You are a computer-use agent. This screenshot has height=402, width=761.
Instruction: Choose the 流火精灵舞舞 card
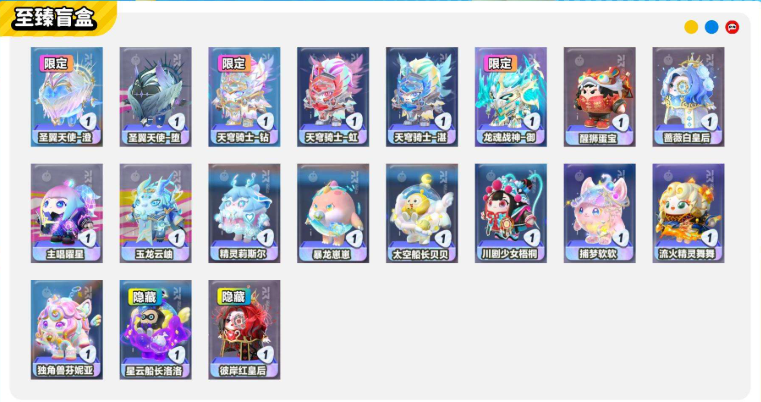(x=688, y=213)
